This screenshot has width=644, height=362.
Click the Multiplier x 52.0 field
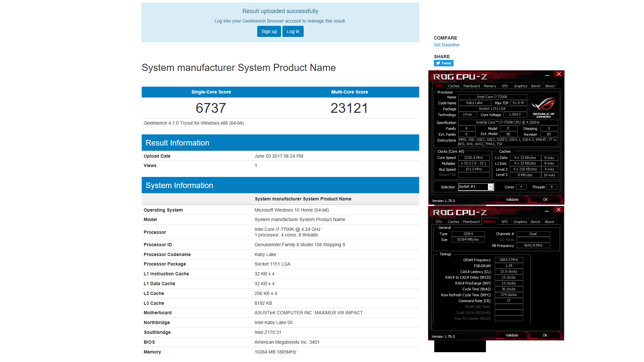pos(474,163)
